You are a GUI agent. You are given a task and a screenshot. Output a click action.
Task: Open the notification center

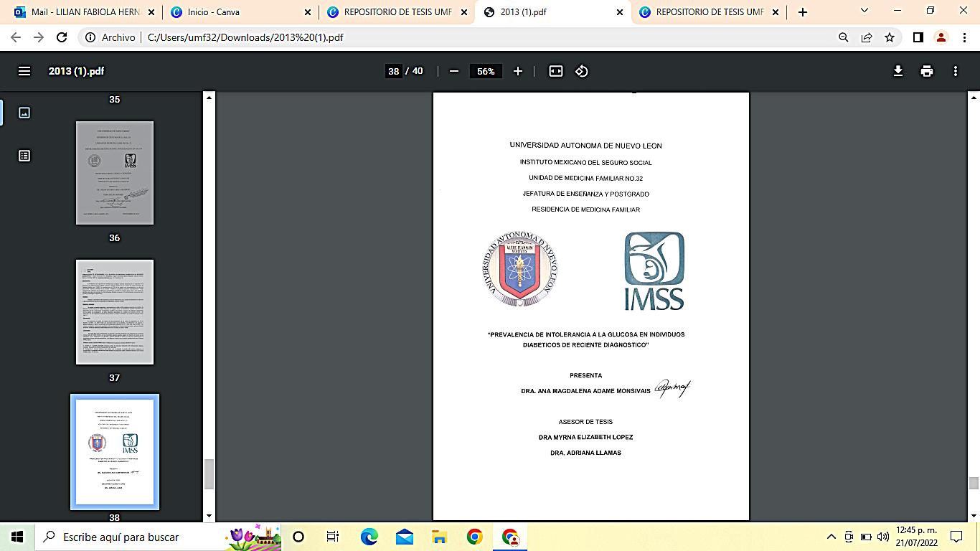click(x=956, y=537)
